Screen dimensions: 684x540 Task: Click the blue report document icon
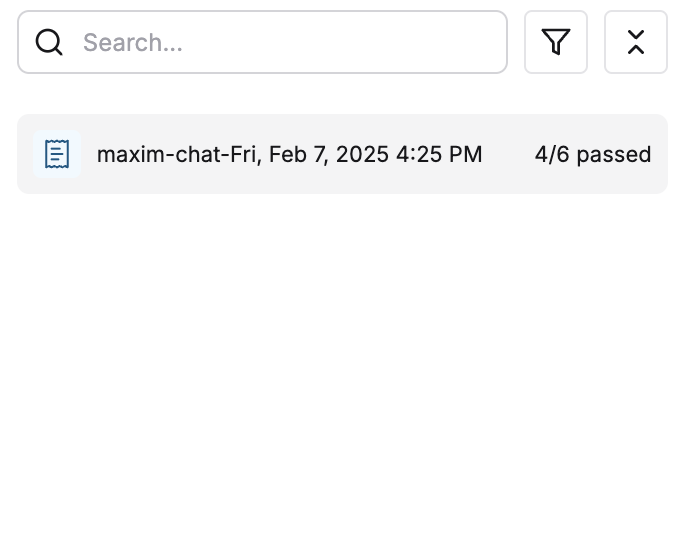57,154
